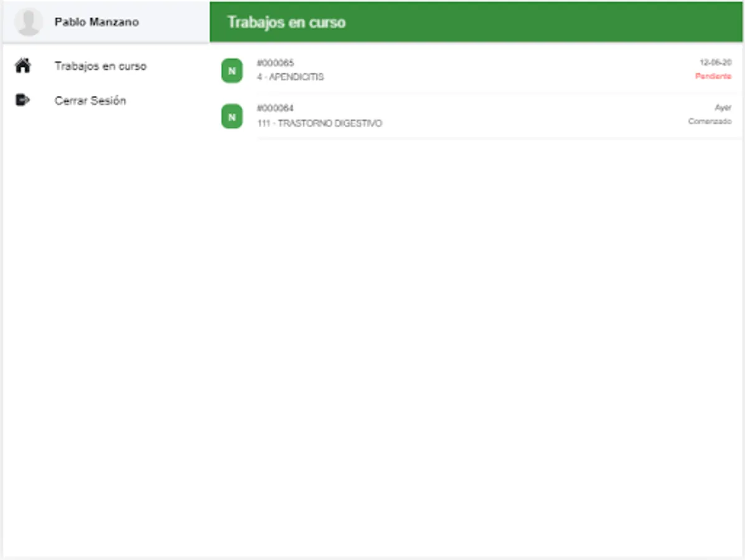Click the user avatar picture
The height and width of the screenshot is (560, 745).
[29, 22]
